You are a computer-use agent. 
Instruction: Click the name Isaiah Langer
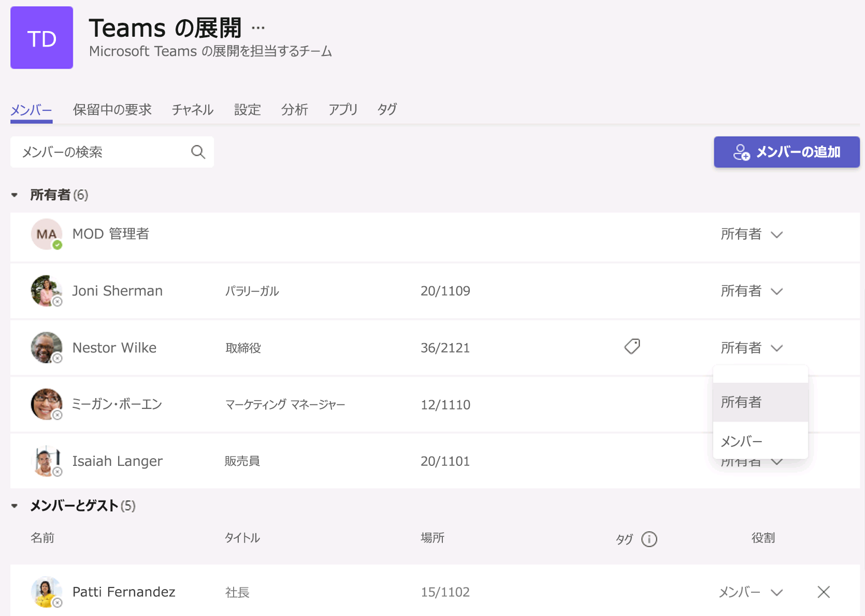[x=118, y=461]
